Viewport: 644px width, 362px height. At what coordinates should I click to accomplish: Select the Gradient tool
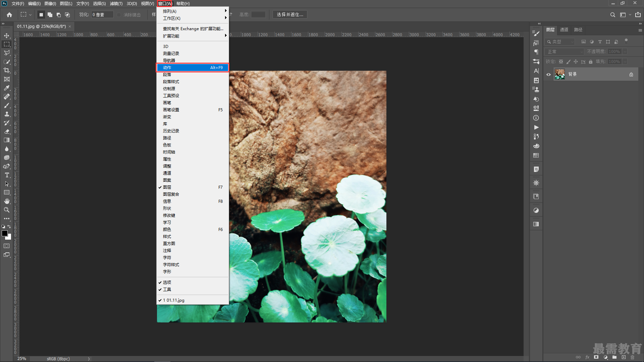pyautogui.click(x=7, y=140)
